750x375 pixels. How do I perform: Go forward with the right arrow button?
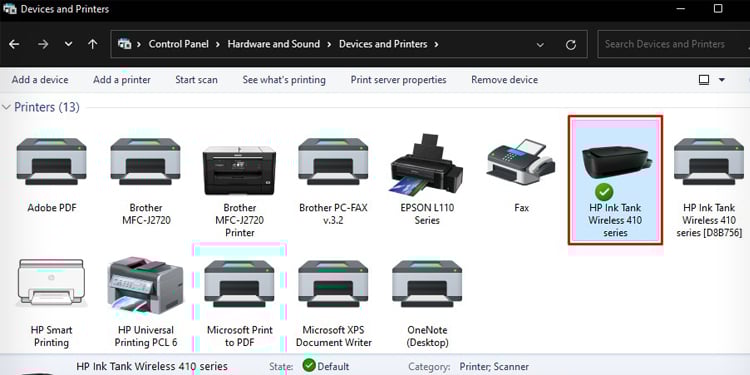click(44, 44)
